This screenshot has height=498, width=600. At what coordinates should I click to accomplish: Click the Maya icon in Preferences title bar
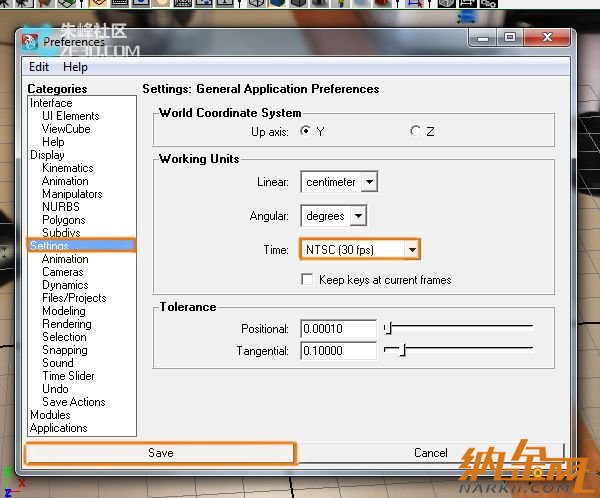tap(32, 41)
